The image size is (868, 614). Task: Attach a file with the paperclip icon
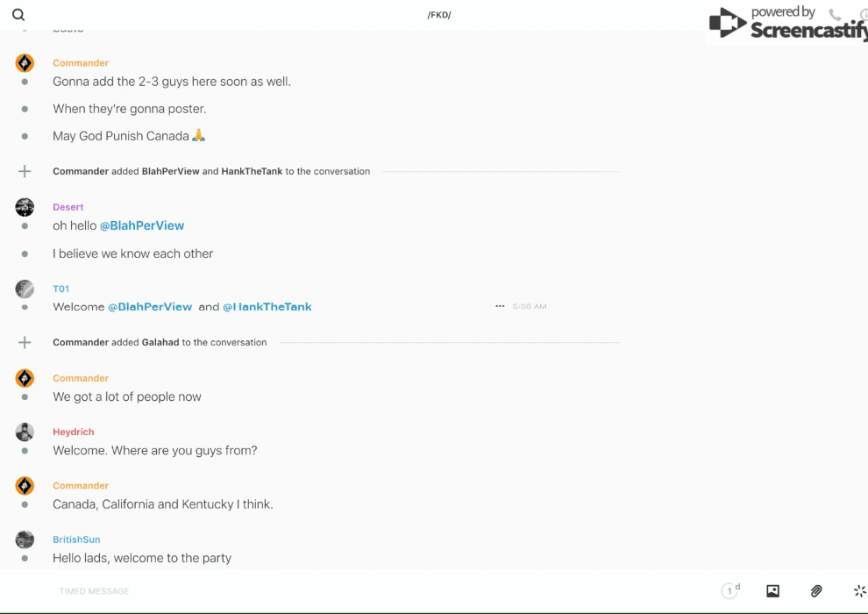pos(816,591)
